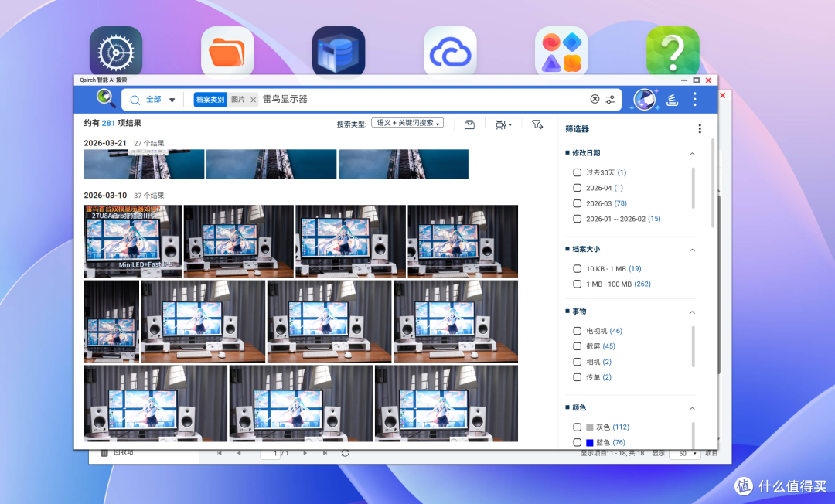
Task: Open the myQNAPcloud cloud desktop icon
Action: click(x=450, y=52)
